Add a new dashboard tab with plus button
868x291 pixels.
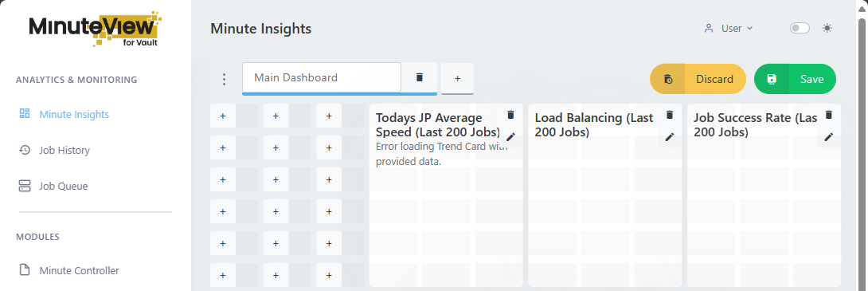[x=457, y=79]
